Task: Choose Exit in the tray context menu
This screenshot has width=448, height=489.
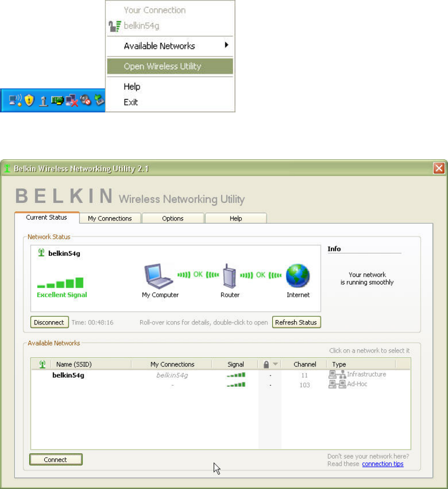Action: pos(131,102)
